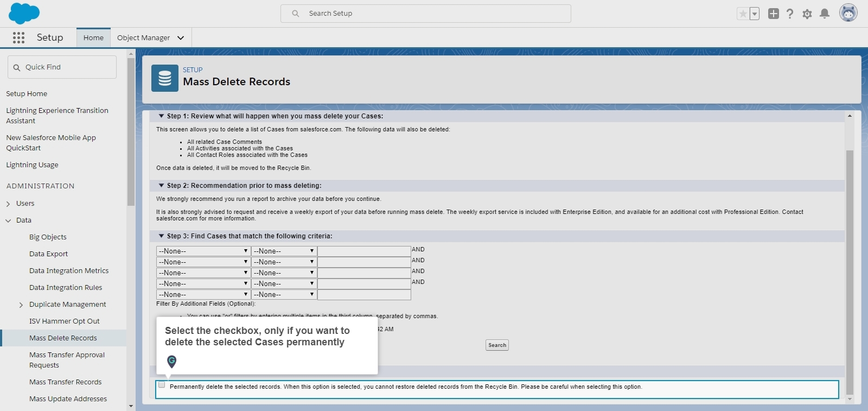Open second row operator dropdown

pos(284,262)
